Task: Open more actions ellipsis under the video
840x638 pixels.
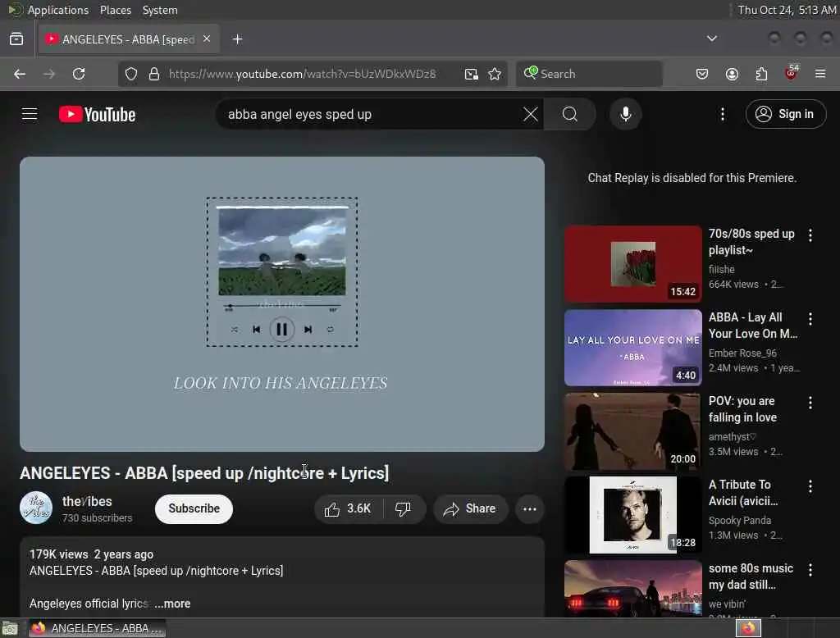Action: (x=529, y=508)
